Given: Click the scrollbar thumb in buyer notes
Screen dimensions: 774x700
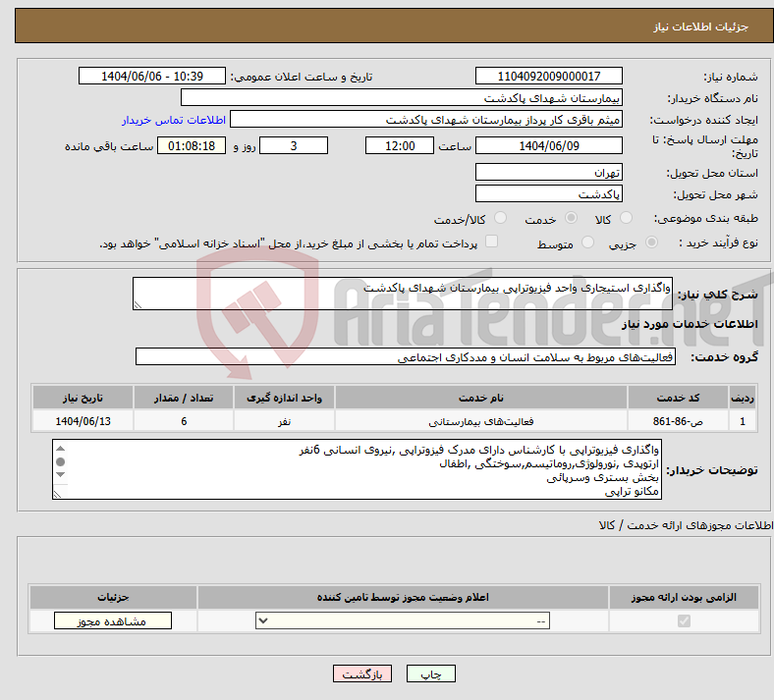Looking at the screenshot, I should [60, 461].
